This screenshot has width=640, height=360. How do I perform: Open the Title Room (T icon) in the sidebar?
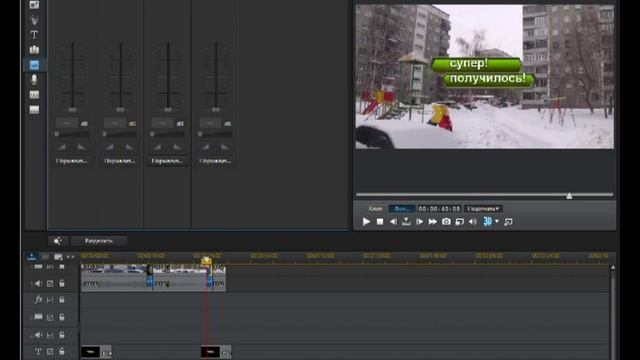[34, 35]
